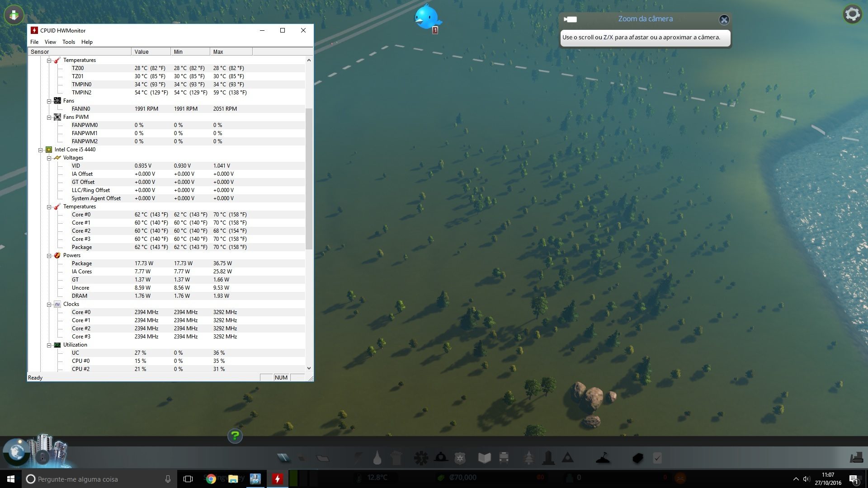868x488 pixels.
Task: Open the Parks tree icon
Action: pos(528,458)
